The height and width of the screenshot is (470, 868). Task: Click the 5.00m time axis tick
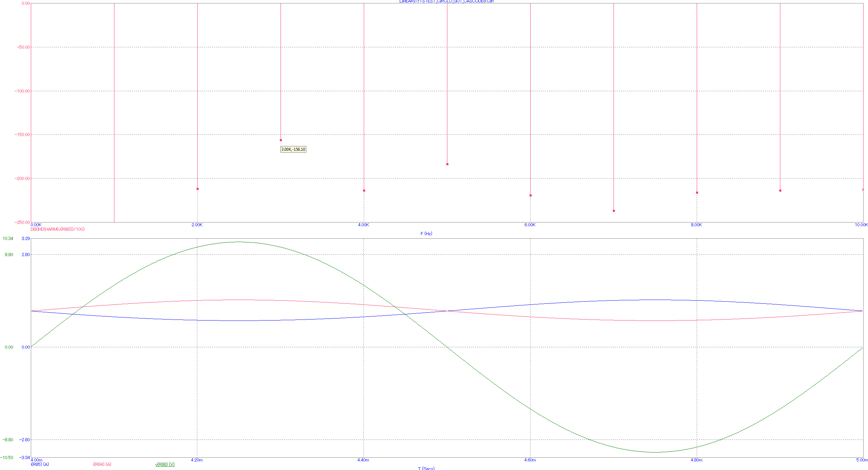(x=862, y=460)
